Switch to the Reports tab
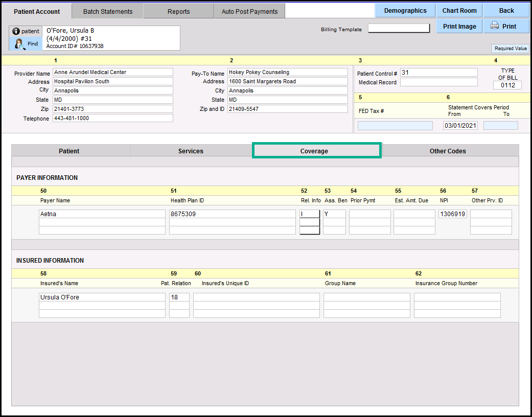 tap(178, 11)
